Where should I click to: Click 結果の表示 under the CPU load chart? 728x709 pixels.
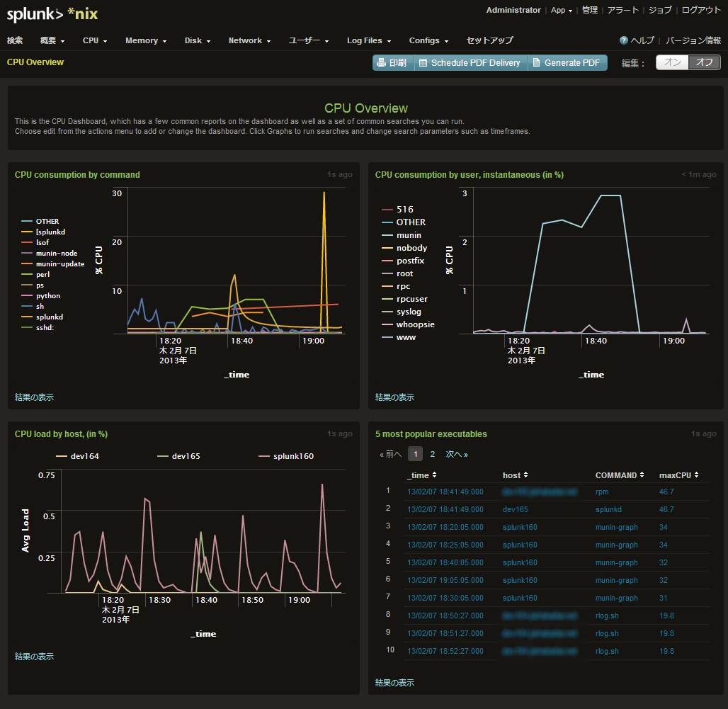34,656
